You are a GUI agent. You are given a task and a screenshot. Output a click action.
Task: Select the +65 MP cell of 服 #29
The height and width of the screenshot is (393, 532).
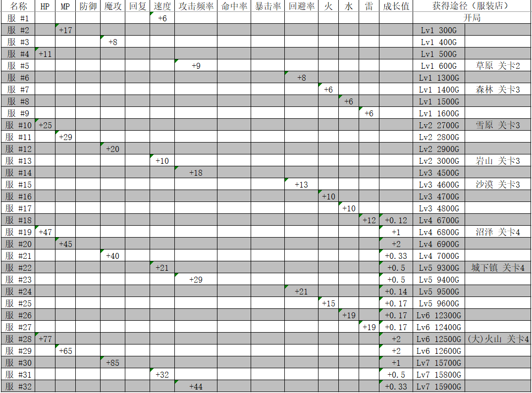pyautogui.click(x=65, y=350)
